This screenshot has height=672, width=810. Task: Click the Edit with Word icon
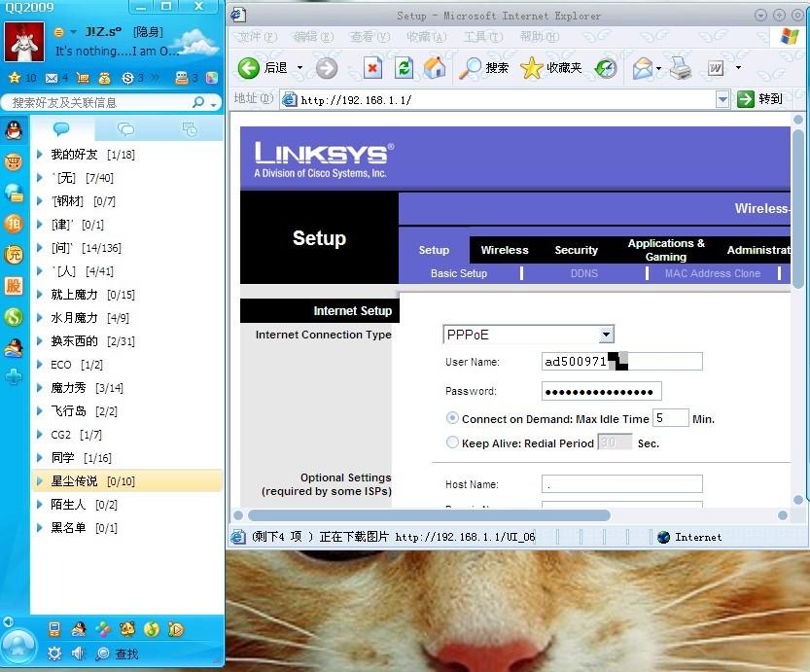(x=716, y=68)
